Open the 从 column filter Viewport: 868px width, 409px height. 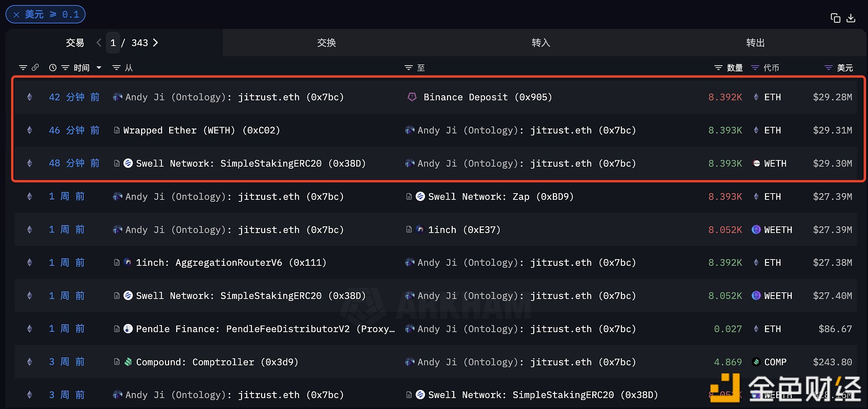(116, 68)
